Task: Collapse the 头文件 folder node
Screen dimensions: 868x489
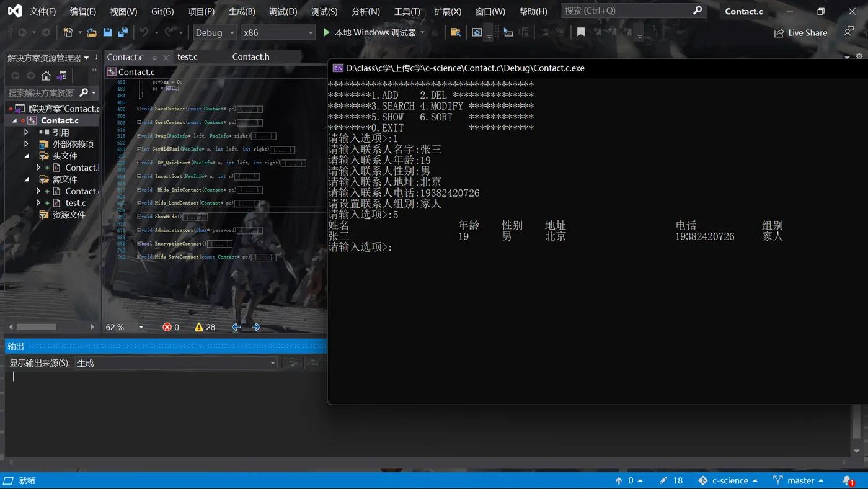Action: point(26,156)
